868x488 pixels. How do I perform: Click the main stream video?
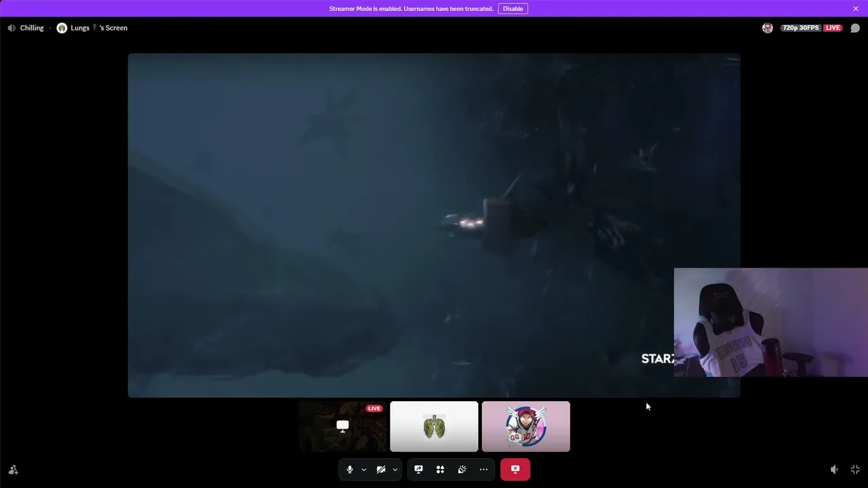coord(434,225)
